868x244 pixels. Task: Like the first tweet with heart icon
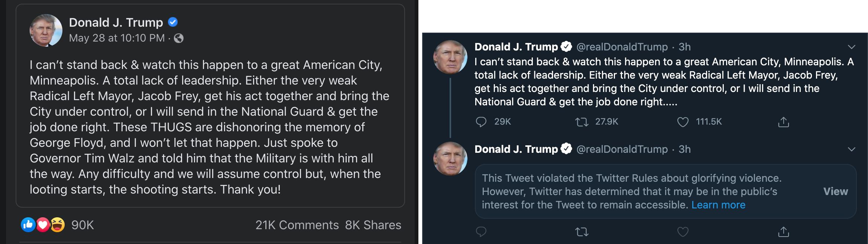(683, 122)
